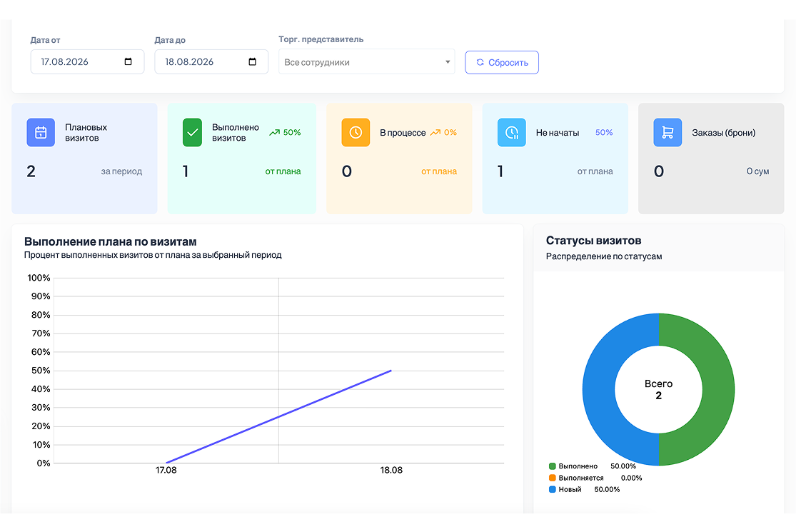The height and width of the screenshot is (532, 796).
Task: Click the green от плана label
Action: coord(283,171)
